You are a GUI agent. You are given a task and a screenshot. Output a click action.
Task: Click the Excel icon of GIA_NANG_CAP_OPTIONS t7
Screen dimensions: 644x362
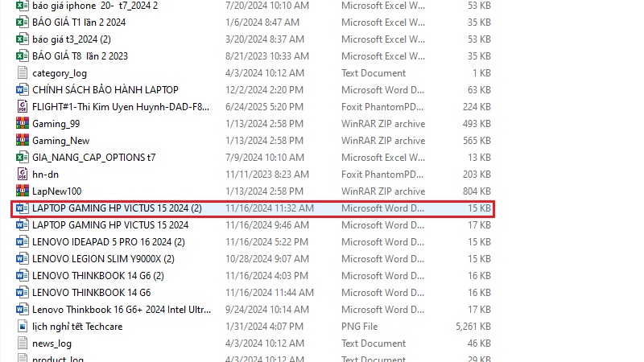click(x=23, y=157)
